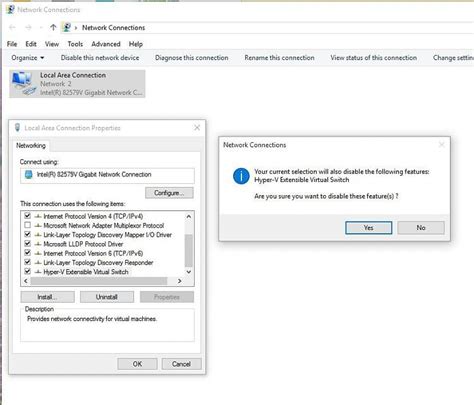Click the address bar network icon
Screen dimensions: 474x405
67,27
